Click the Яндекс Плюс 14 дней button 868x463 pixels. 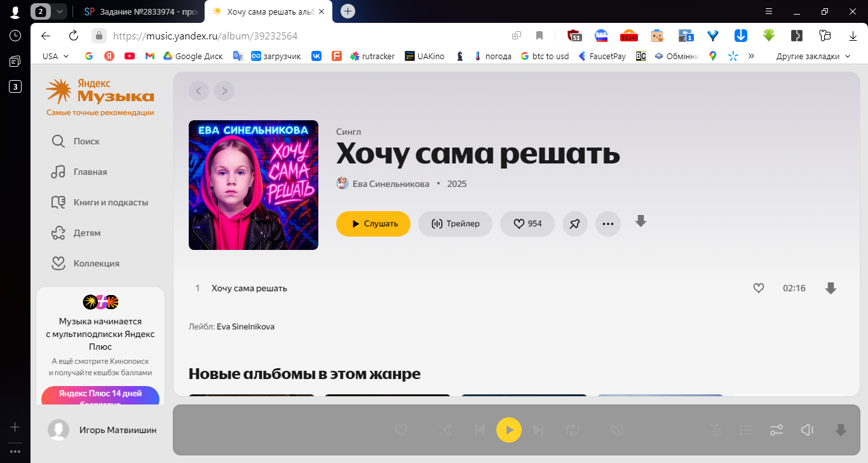(x=100, y=395)
